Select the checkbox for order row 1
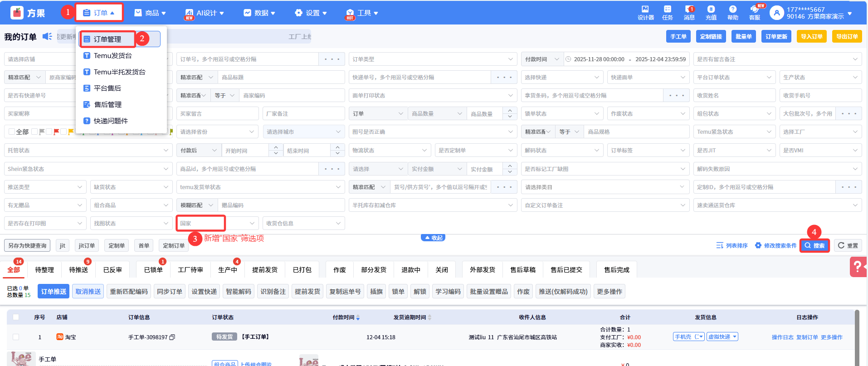This screenshot has width=868, height=366. click(16, 337)
